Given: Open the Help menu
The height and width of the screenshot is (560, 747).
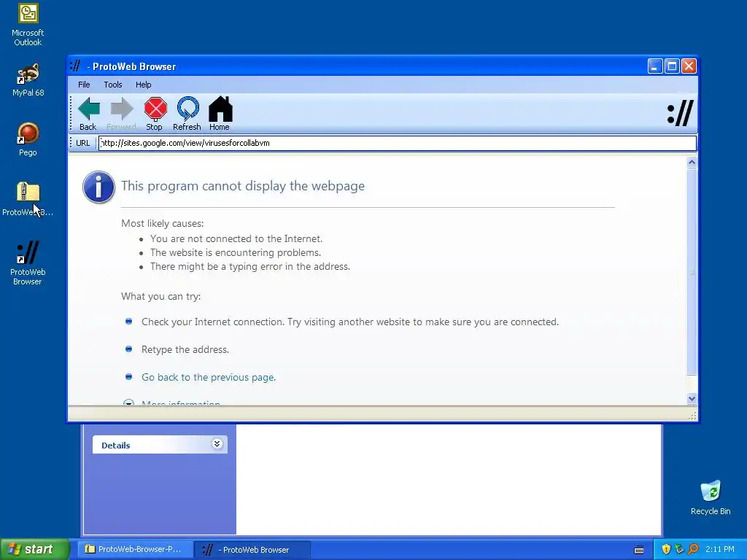Looking at the screenshot, I should click(x=144, y=85).
